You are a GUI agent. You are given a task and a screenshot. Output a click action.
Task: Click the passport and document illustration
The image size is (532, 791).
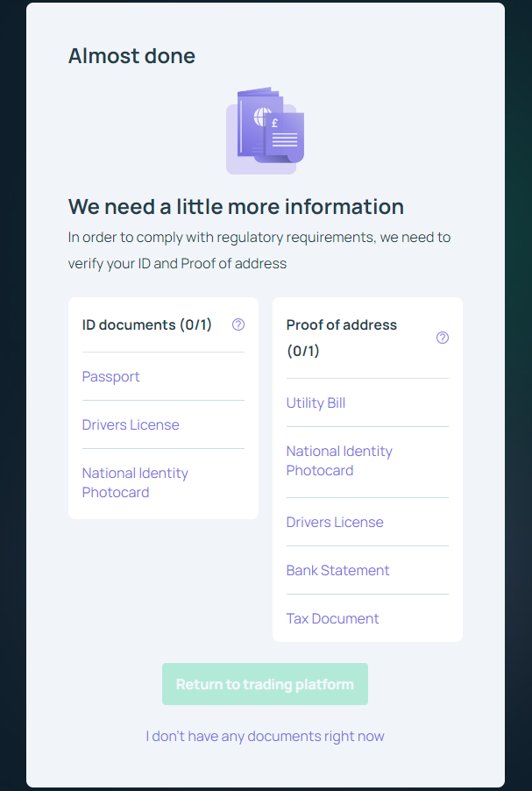[266, 131]
